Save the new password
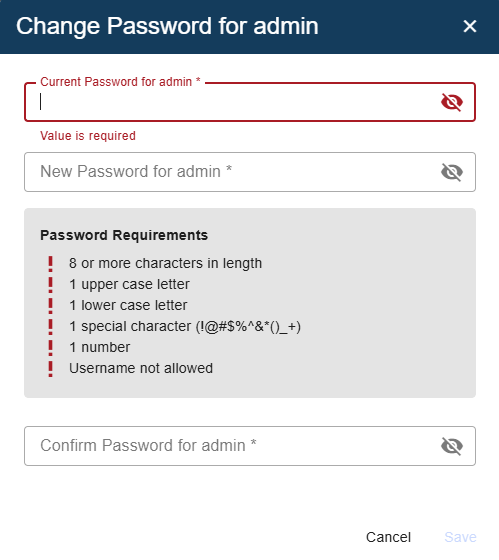This screenshot has width=499, height=560. point(460,537)
